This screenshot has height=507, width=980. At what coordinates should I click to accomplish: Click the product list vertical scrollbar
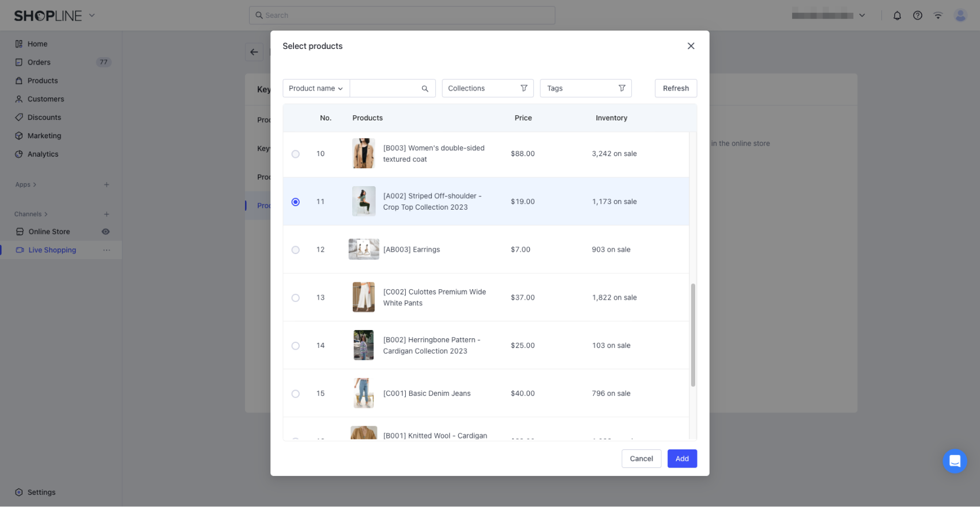pyautogui.click(x=693, y=334)
